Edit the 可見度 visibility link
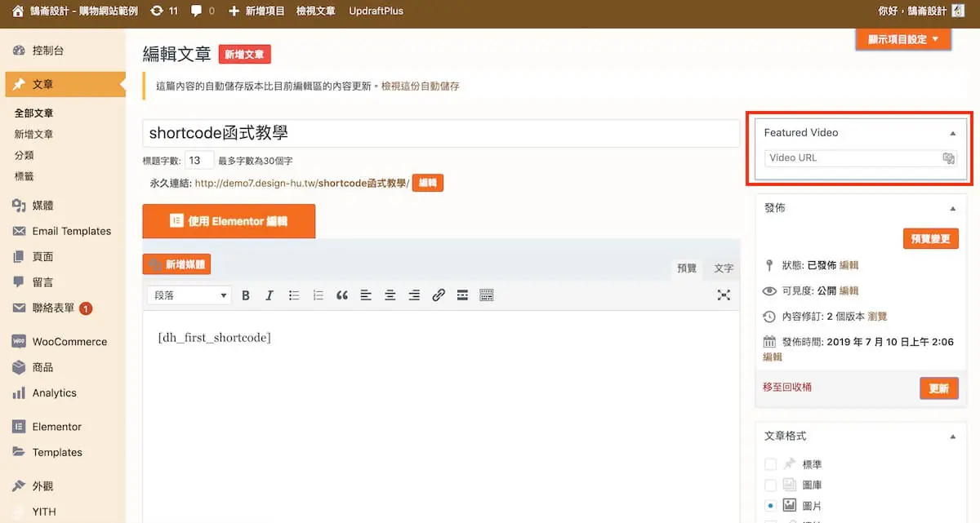980x523 pixels. 849,290
